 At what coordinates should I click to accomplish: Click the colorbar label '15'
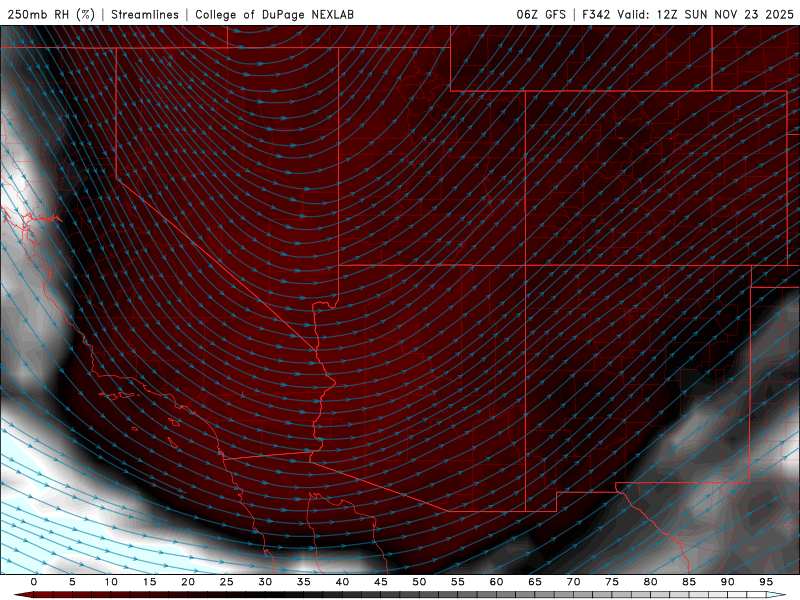coord(149,582)
